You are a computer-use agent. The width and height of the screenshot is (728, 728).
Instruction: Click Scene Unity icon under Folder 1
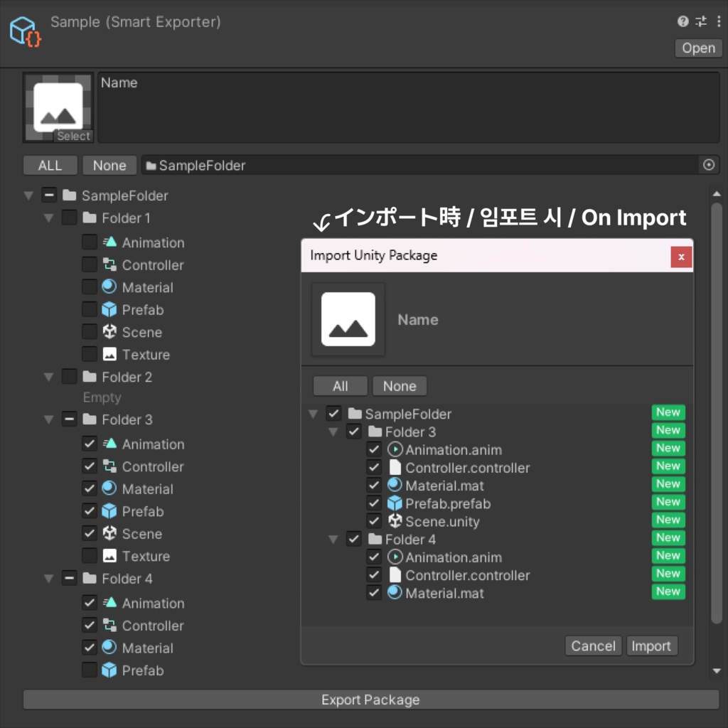[109, 331]
